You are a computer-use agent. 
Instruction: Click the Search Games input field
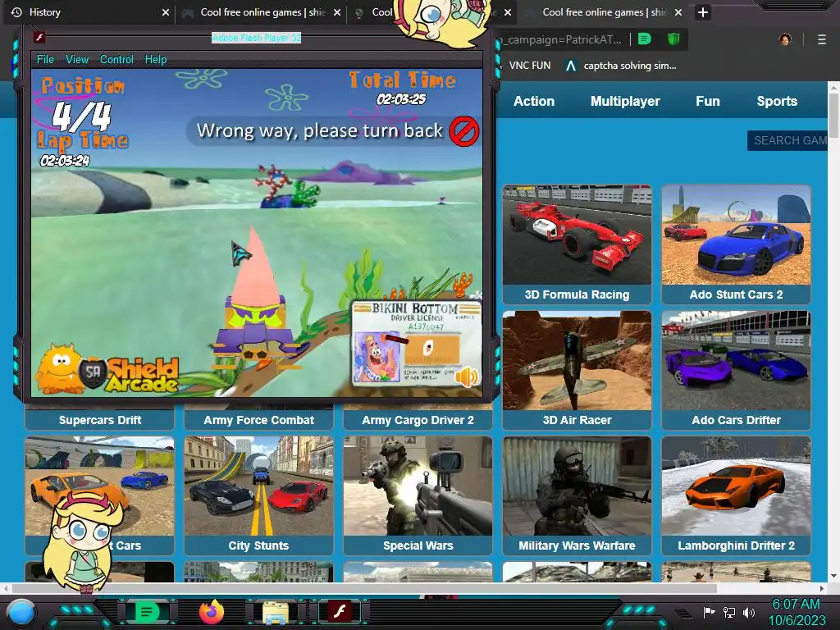coord(787,140)
